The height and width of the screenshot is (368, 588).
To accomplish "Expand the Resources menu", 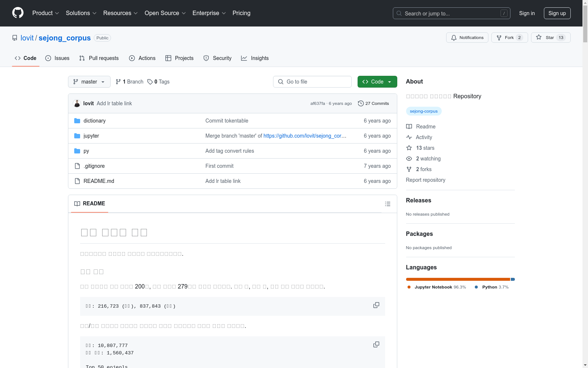I will pyautogui.click(x=121, y=13).
